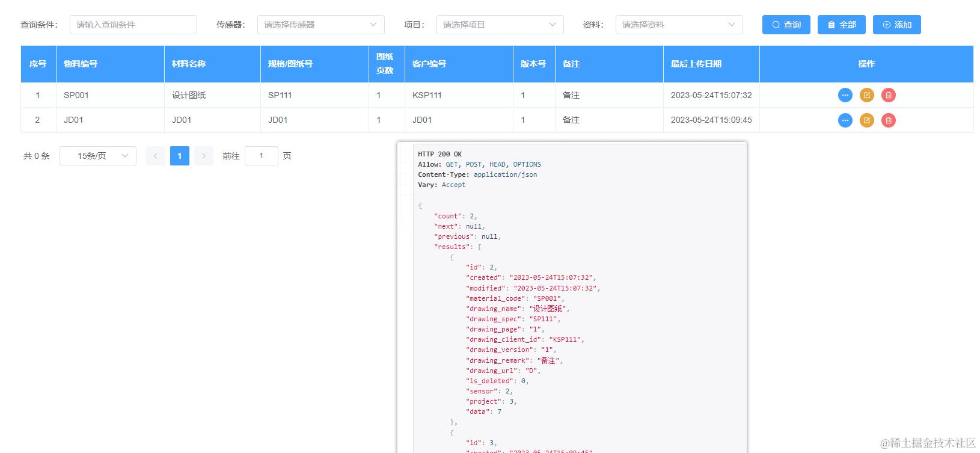This screenshot has width=980, height=453.
Task: Edit the JD01 row
Action: click(866, 120)
